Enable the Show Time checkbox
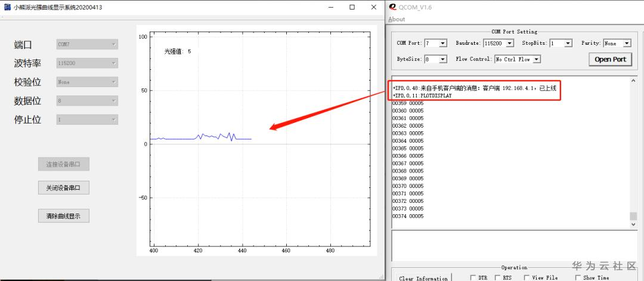Screen dimensions: 644x281 pos(578,278)
